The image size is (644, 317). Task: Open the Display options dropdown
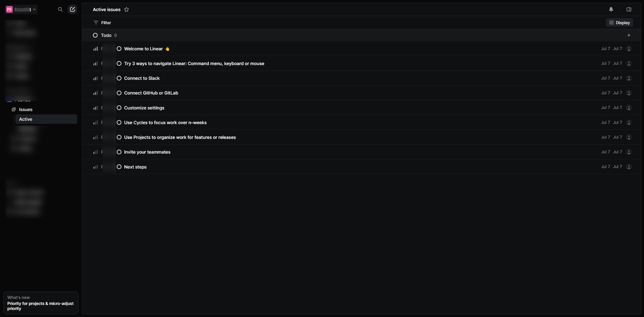619,22
